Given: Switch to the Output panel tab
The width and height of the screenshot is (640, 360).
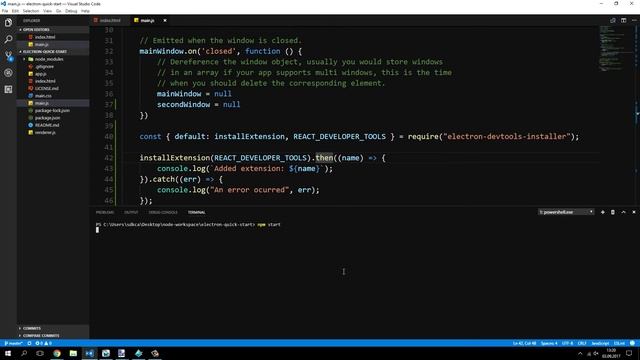Looking at the screenshot, I should point(131,212).
